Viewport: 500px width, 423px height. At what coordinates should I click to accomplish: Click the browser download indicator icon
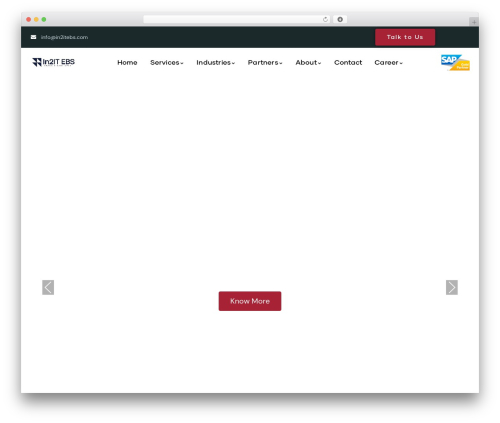point(340,19)
